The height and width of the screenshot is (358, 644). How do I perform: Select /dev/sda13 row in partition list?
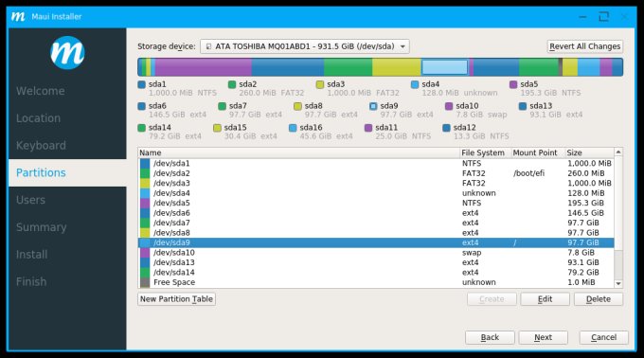pos(376,262)
